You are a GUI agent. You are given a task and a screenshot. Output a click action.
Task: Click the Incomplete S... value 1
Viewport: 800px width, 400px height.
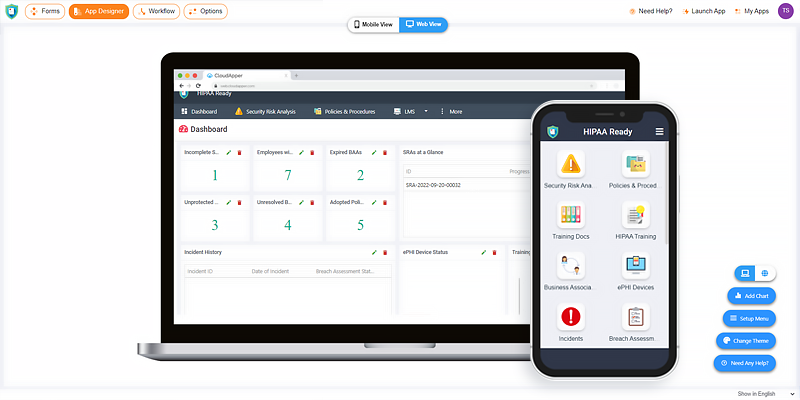tap(215, 176)
